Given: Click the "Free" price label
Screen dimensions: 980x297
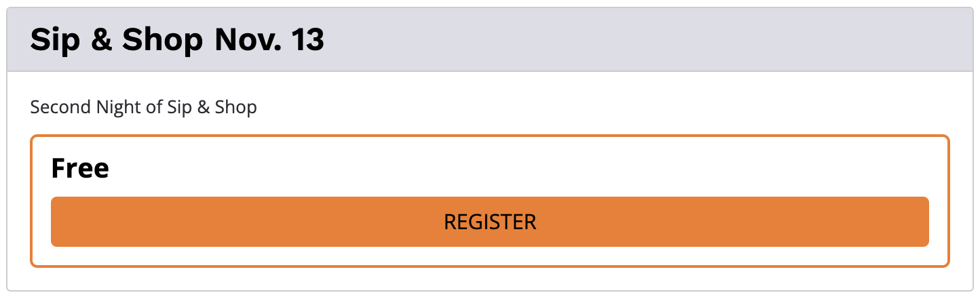Looking at the screenshot, I should coord(80,168).
